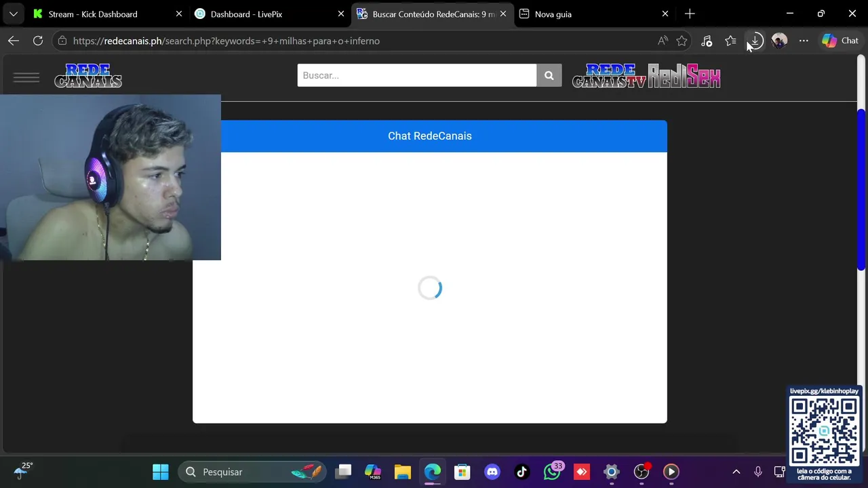Open the Favorites list
The image size is (868, 488).
coord(730,41)
